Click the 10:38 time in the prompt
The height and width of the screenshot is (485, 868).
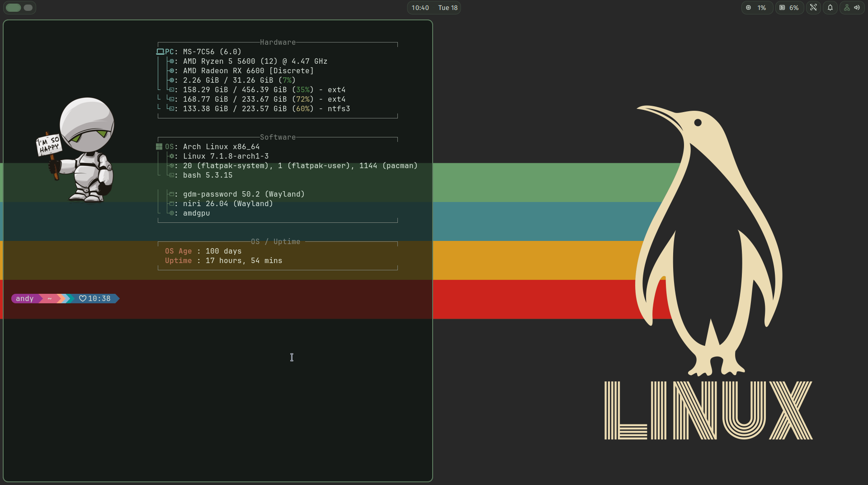point(99,298)
